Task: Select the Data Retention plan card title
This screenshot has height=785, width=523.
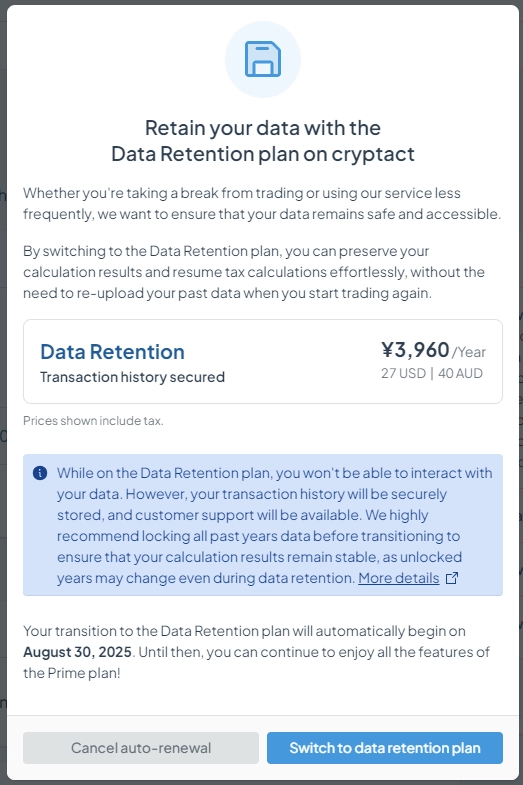Action: point(113,352)
